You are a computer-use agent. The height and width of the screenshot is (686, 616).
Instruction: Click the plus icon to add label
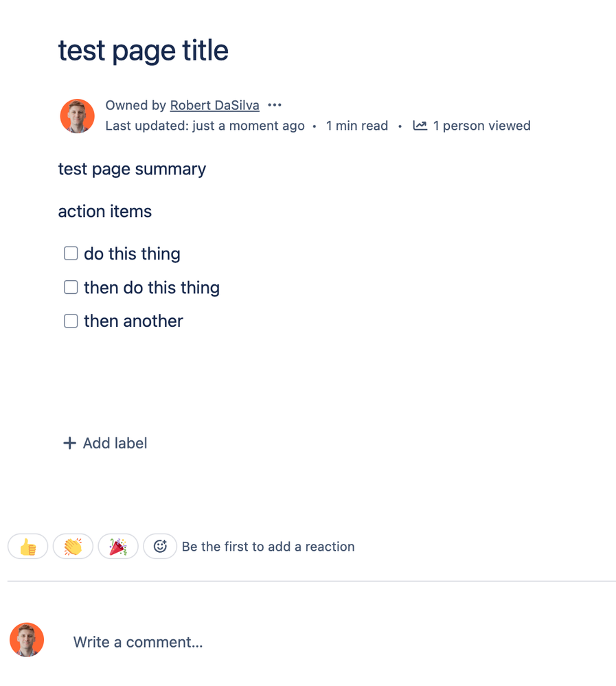[69, 443]
